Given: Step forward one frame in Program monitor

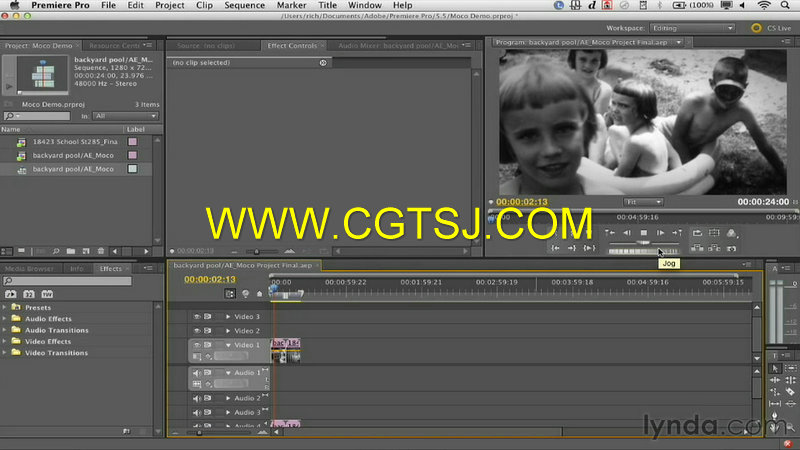Looking at the screenshot, I should click(660, 233).
